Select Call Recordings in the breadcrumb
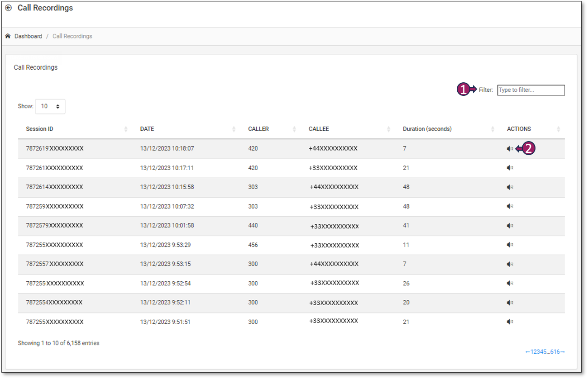Screen dimensions: 588x379 point(72,36)
